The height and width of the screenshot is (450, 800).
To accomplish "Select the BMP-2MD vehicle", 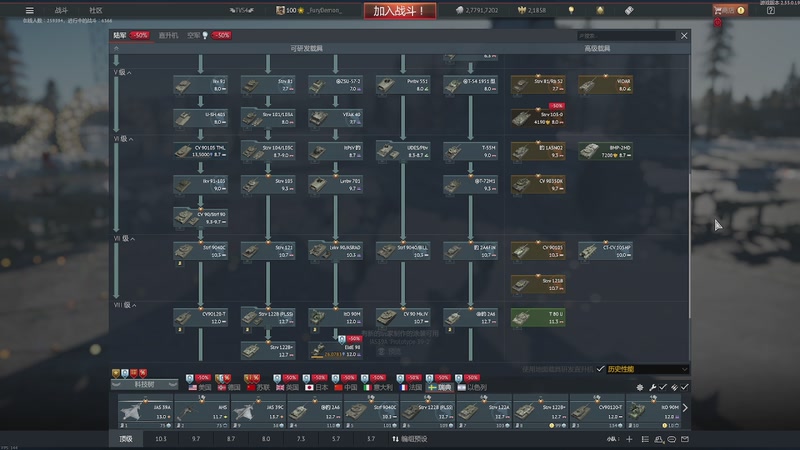I will click(x=605, y=151).
